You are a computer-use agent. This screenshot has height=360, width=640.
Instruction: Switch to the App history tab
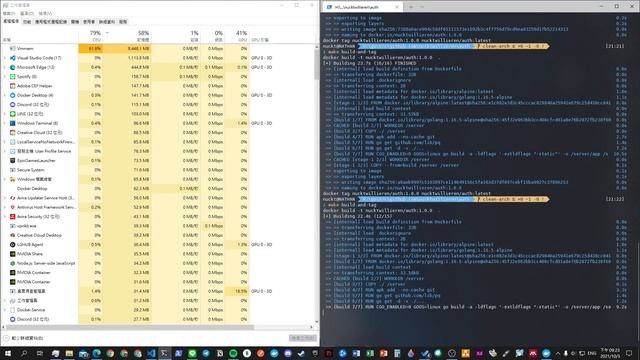point(51,22)
